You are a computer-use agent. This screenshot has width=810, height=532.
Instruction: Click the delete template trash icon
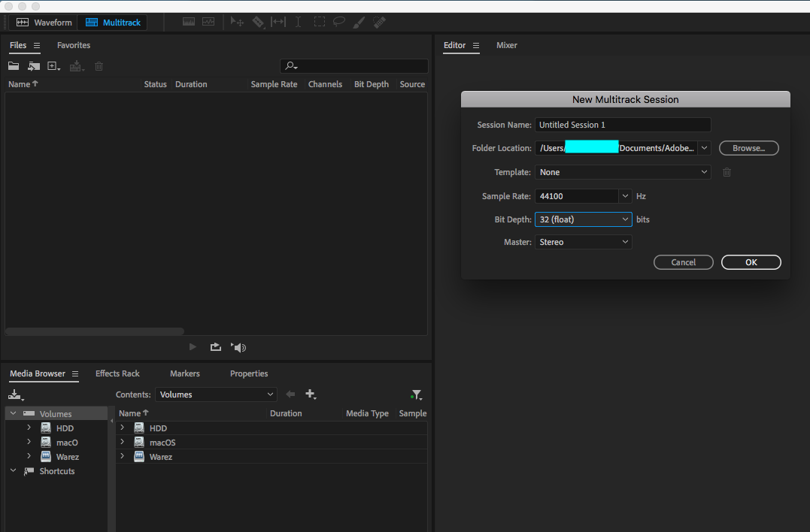point(727,172)
